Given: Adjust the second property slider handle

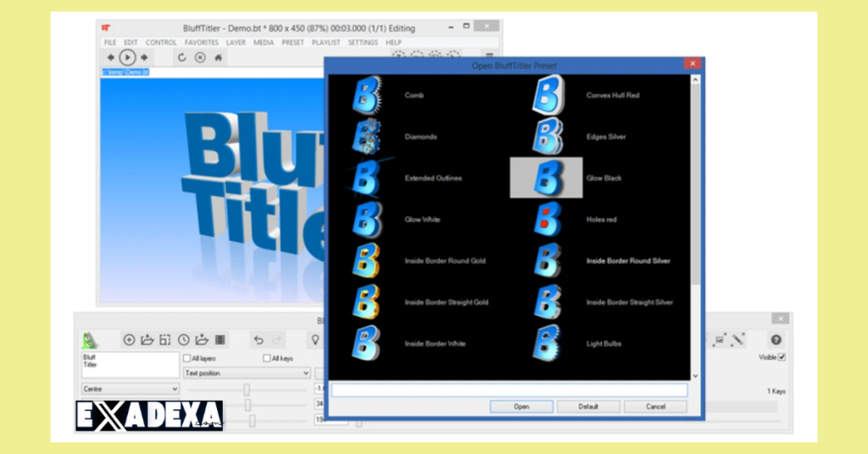Looking at the screenshot, I should click(248, 406).
